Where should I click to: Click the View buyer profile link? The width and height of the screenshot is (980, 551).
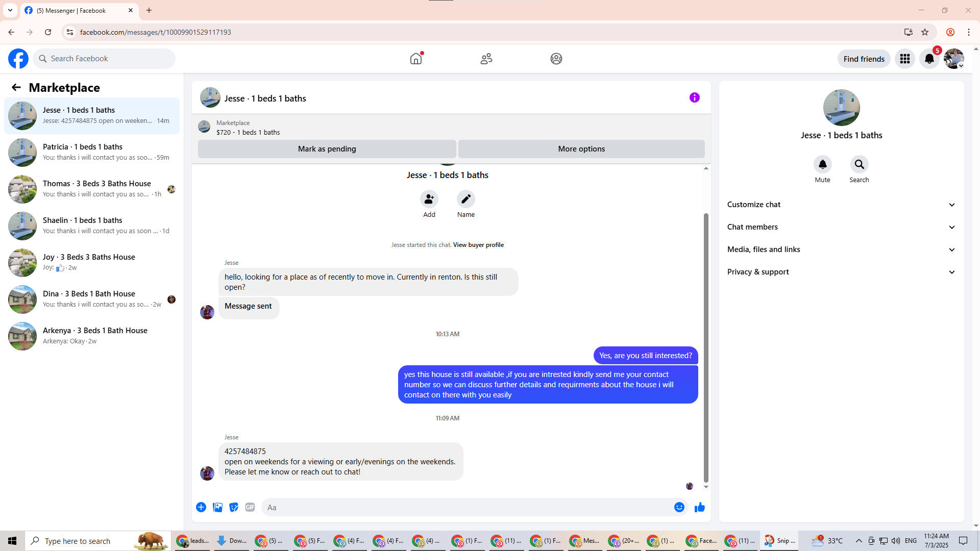[x=478, y=245]
